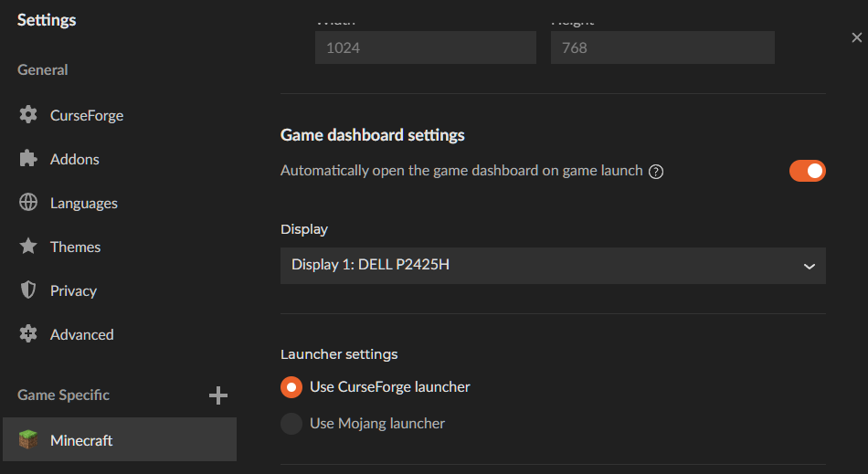The image size is (868, 474).
Task: Click the Display dropdown chevron arrow
Action: (810, 267)
